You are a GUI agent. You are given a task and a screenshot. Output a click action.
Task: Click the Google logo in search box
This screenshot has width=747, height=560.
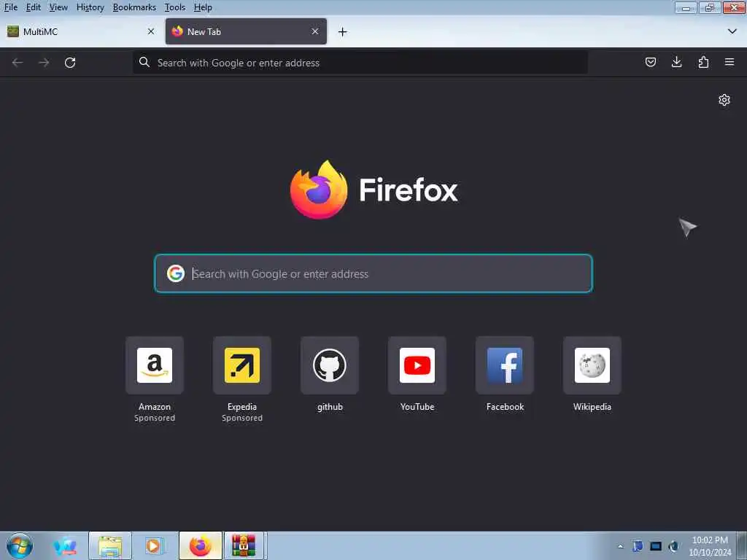[x=175, y=273]
